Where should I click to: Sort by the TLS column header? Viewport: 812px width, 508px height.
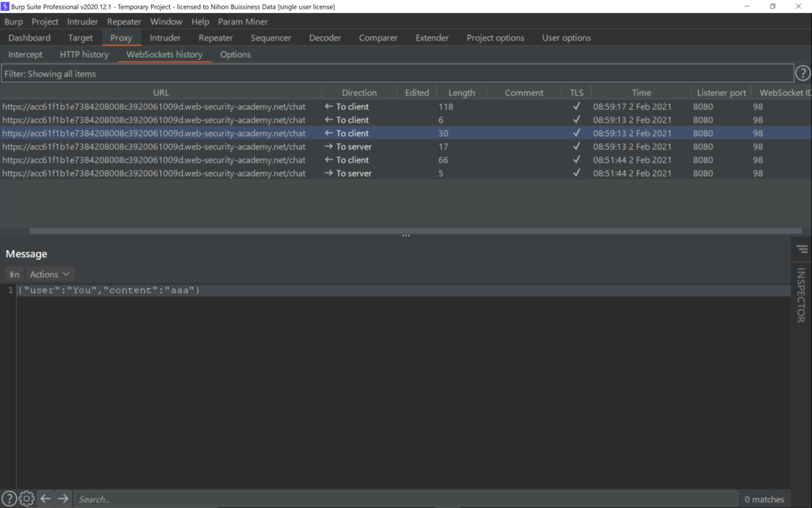click(577, 93)
